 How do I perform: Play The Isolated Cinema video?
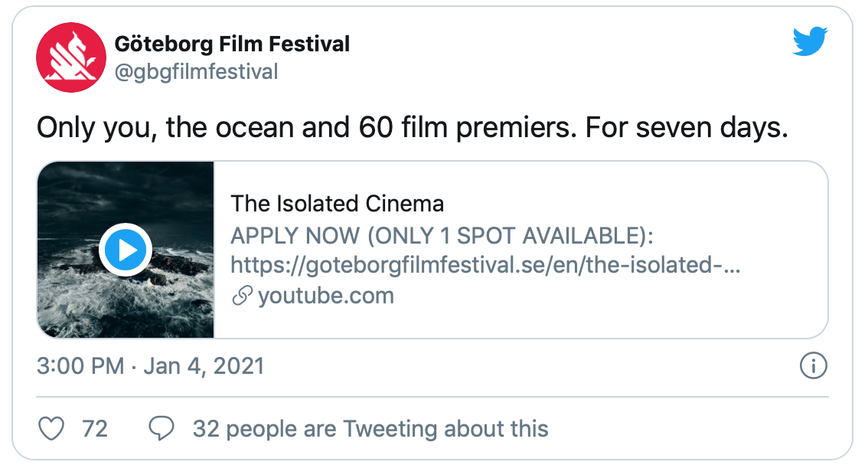[x=126, y=250]
